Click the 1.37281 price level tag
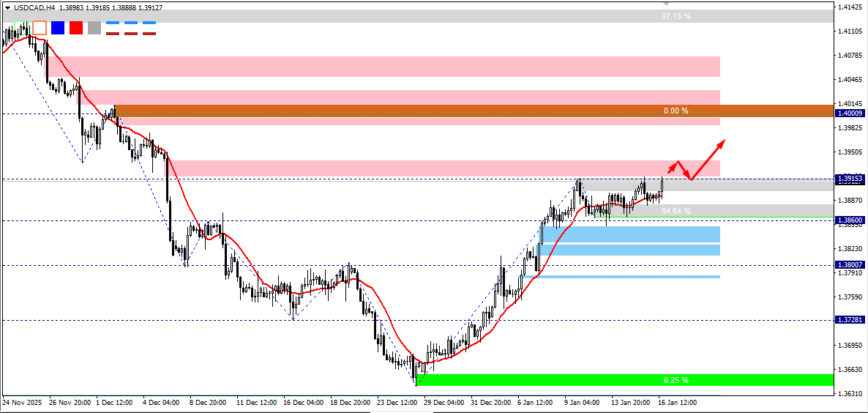Viewport: 868px width, 413px height. [x=850, y=320]
